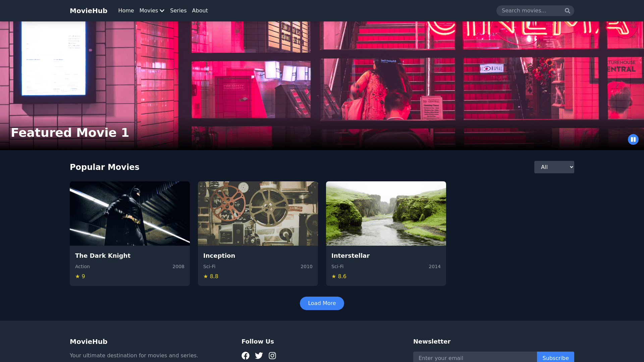Screen dimensions: 644x362
Task: Click the Load More button
Action: click(x=322, y=303)
